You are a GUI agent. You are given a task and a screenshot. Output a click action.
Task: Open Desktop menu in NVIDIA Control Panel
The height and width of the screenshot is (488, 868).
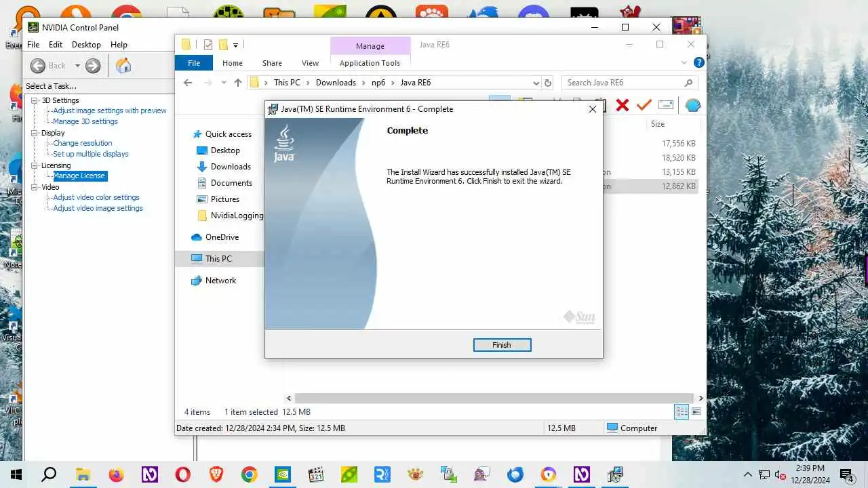coord(86,45)
